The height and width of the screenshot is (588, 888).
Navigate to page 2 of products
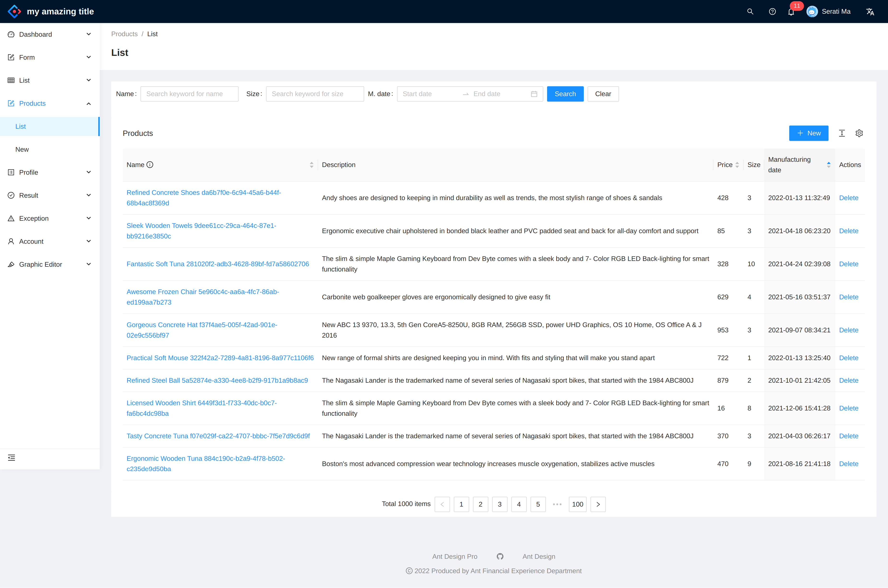pyautogui.click(x=480, y=504)
